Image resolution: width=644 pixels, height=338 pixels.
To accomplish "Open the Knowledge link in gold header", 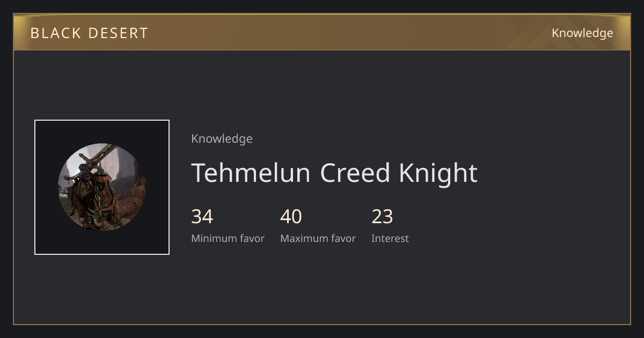I will (582, 33).
